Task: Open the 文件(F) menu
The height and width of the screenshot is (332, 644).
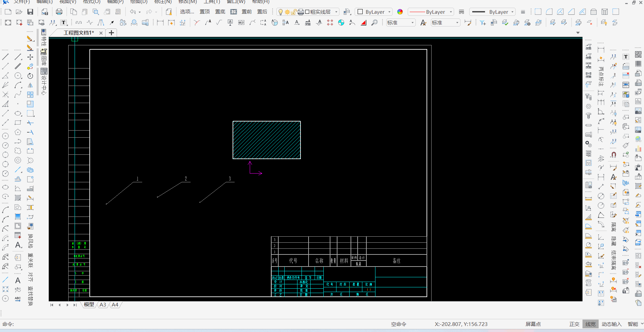Action: 22,2
